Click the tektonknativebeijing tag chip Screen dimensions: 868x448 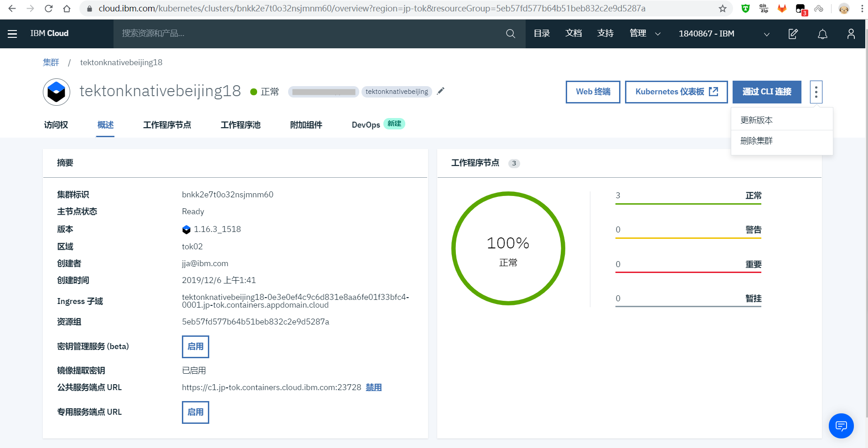[x=397, y=92]
